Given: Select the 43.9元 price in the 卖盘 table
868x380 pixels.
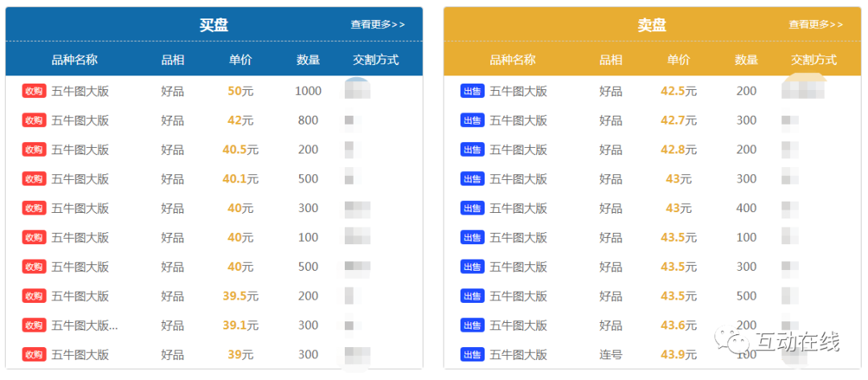Looking at the screenshot, I should (x=678, y=354).
